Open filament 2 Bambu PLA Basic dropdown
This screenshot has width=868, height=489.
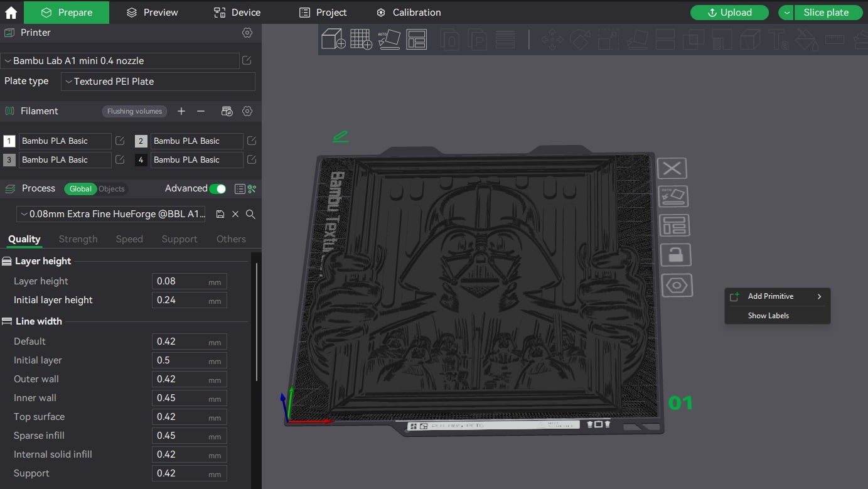click(x=196, y=141)
